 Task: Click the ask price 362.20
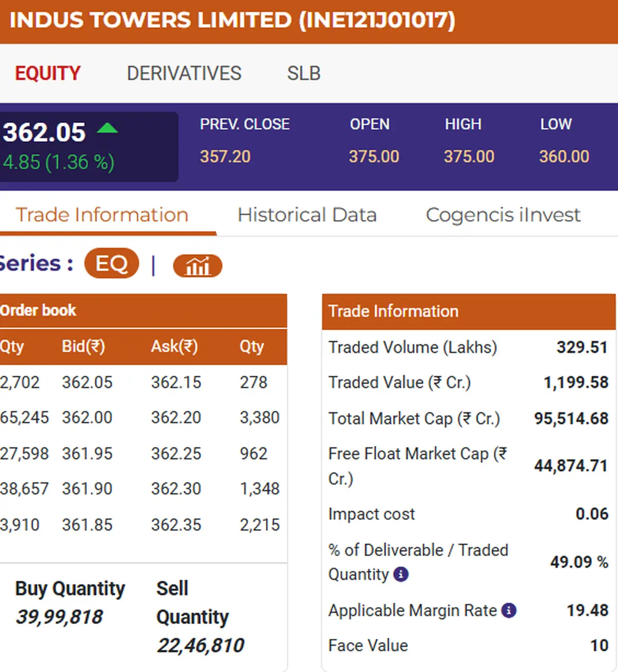[x=176, y=417]
